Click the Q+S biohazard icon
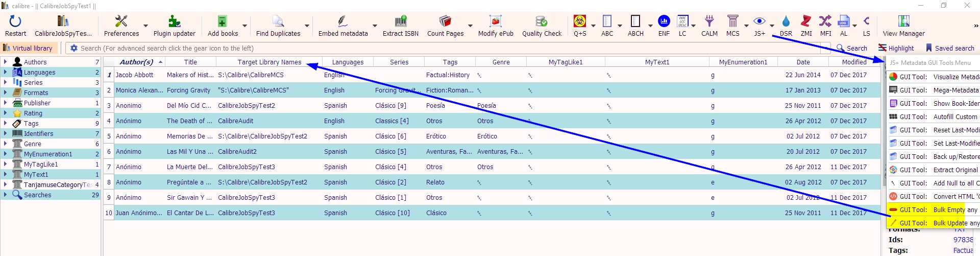980x256 pixels. (580, 21)
